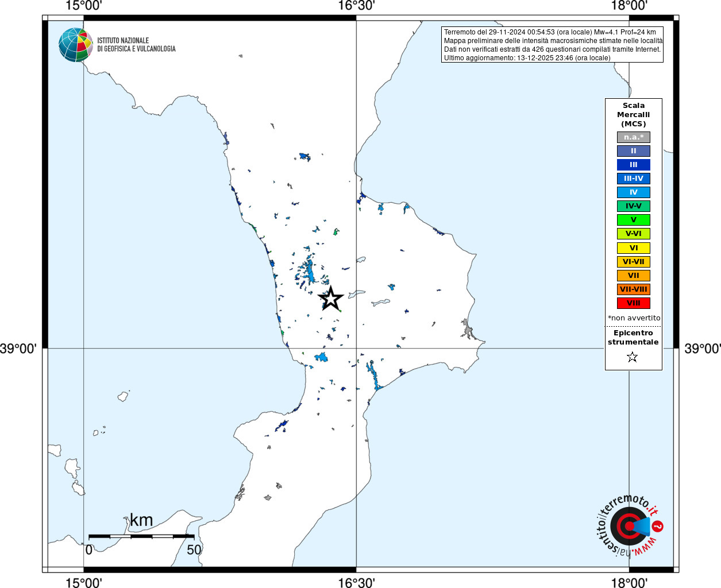Click the *non avvertito legend note

[x=634, y=318]
